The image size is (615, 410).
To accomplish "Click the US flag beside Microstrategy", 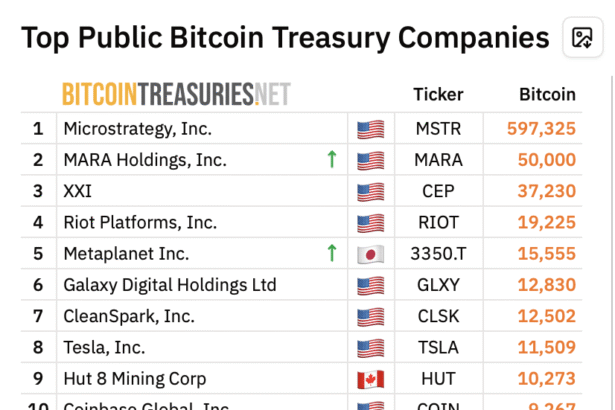I will click(370, 129).
